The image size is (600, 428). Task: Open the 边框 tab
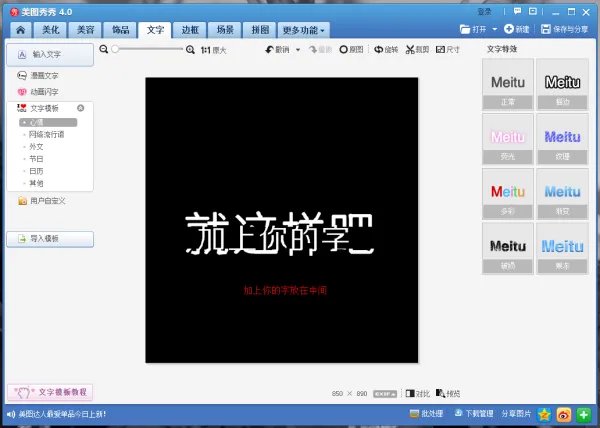click(x=190, y=30)
